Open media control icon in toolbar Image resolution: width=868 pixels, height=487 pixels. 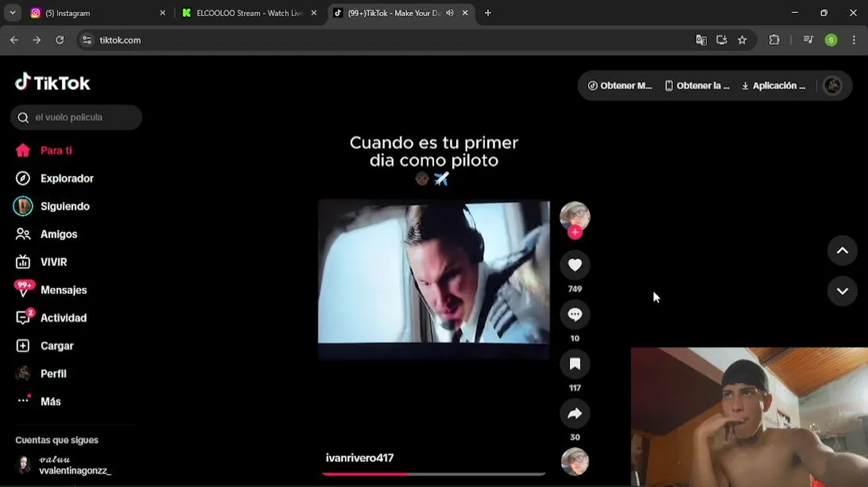808,40
